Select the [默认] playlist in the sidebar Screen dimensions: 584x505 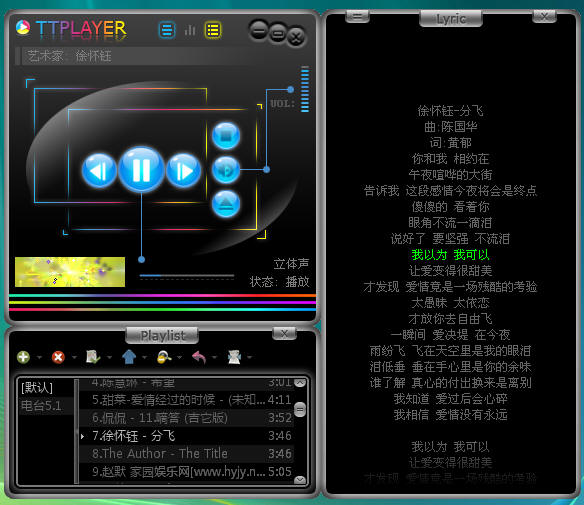point(37,388)
